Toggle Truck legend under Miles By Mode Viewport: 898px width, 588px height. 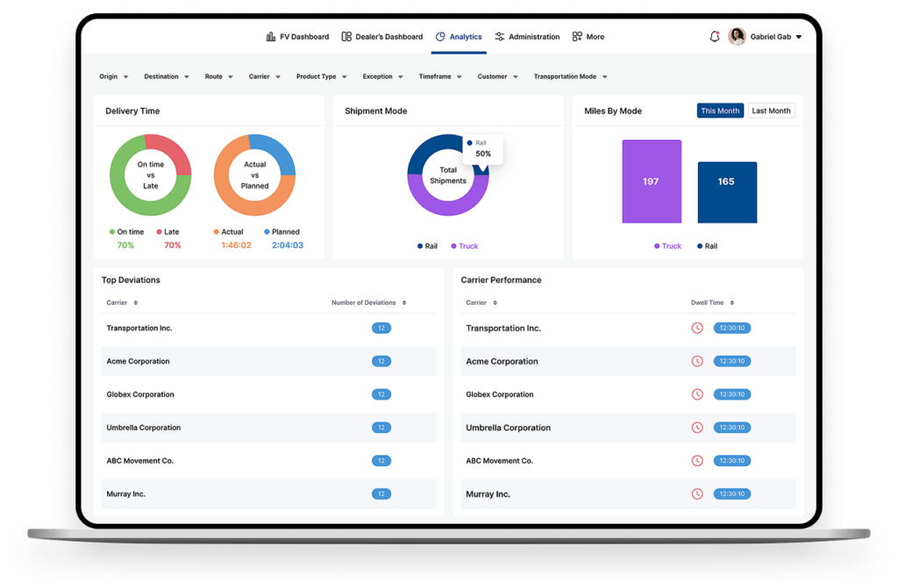click(667, 246)
